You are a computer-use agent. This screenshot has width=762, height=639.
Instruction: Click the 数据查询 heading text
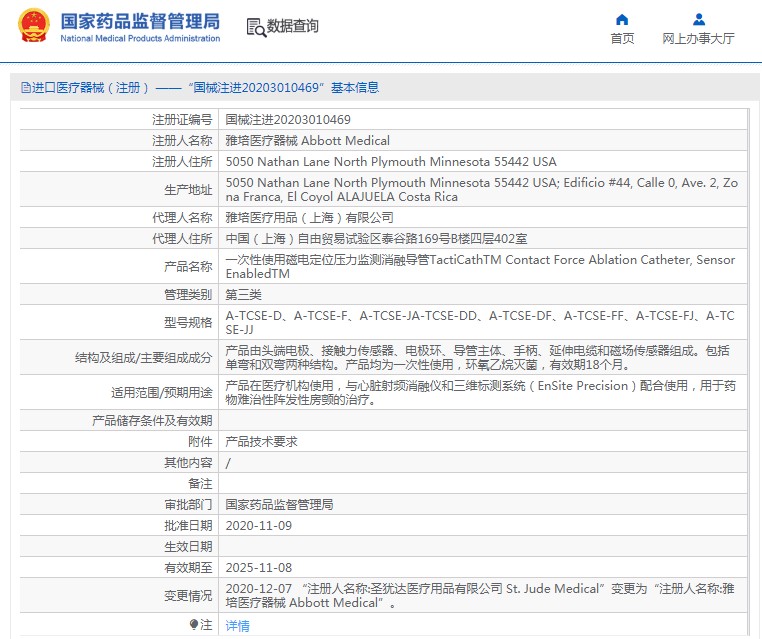tap(293, 26)
